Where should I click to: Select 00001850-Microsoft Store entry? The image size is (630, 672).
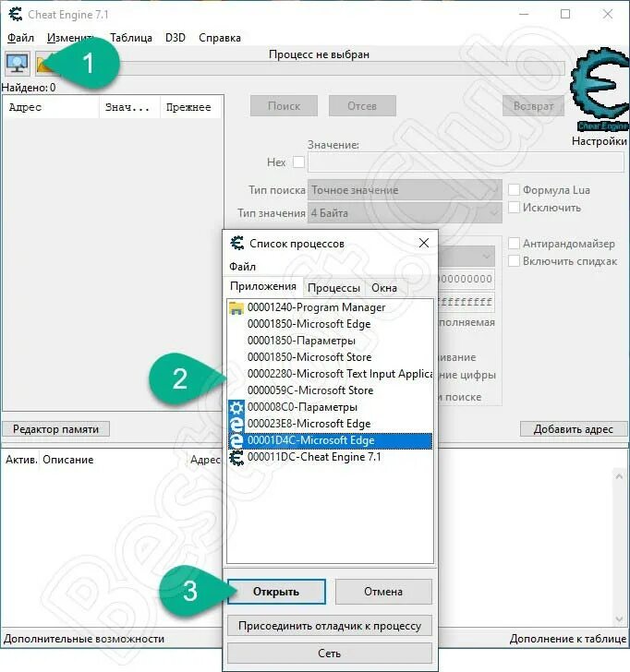pyautogui.click(x=330, y=357)
